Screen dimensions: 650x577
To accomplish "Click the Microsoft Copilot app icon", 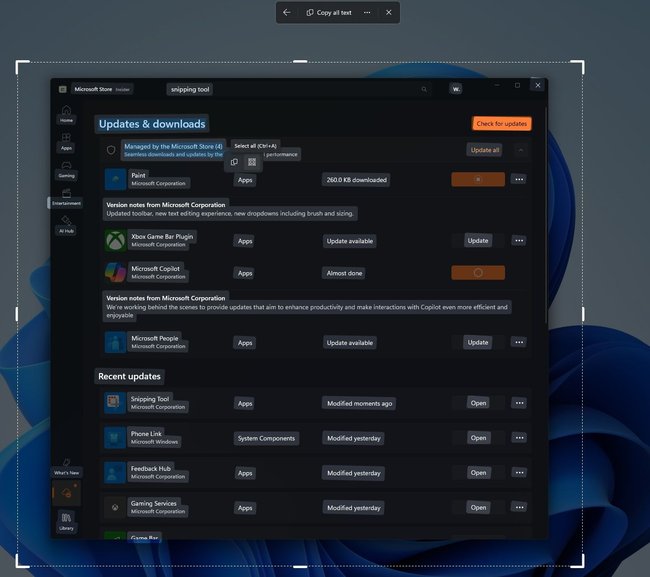I will [115, 272].
